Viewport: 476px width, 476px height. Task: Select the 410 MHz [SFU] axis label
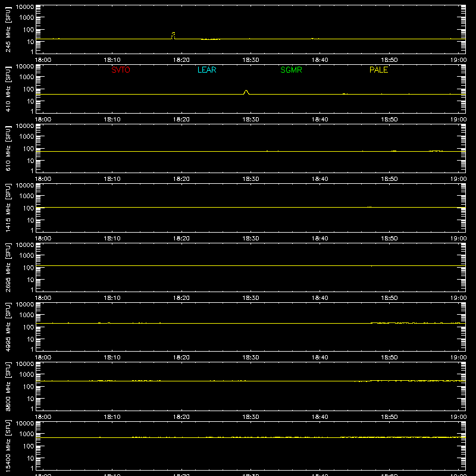[x=8, y=89]
